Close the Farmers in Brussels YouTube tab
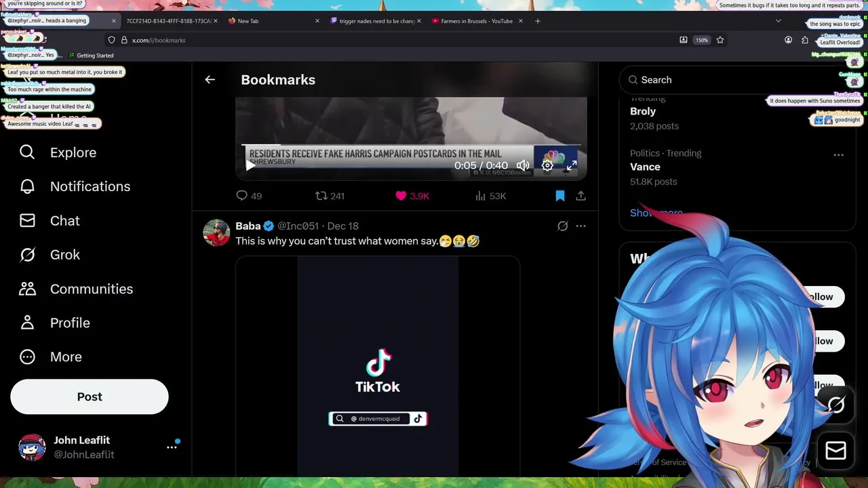Viewport: 868px width, 488px height. 521,21
